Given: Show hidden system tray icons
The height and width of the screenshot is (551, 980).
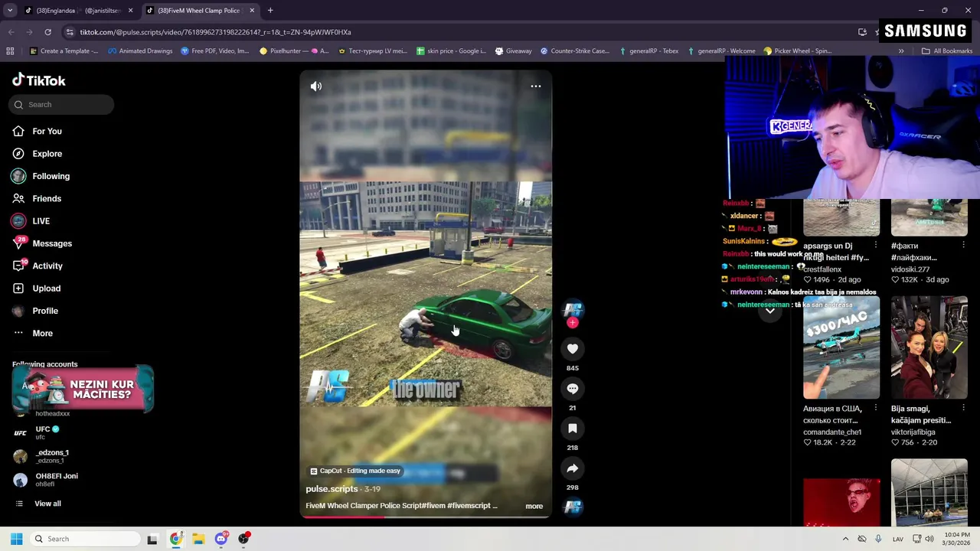Looking at the screenshot, I should pyautogui.click(x=845, y=539).
